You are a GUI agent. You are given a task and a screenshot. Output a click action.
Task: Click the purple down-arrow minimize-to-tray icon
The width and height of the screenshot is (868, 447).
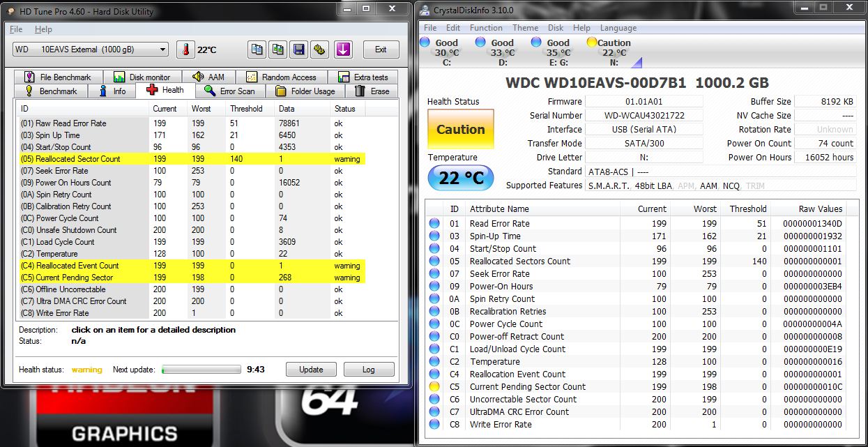pos(342,50)
